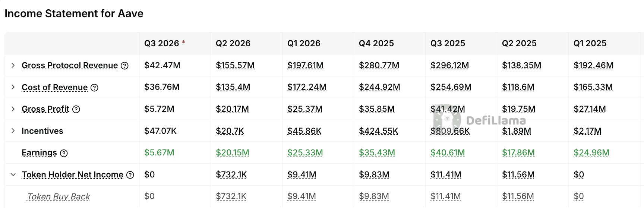Click the $424.55K incentives value
This screenshot has width=644, height=208.
(x=379, y=131)
